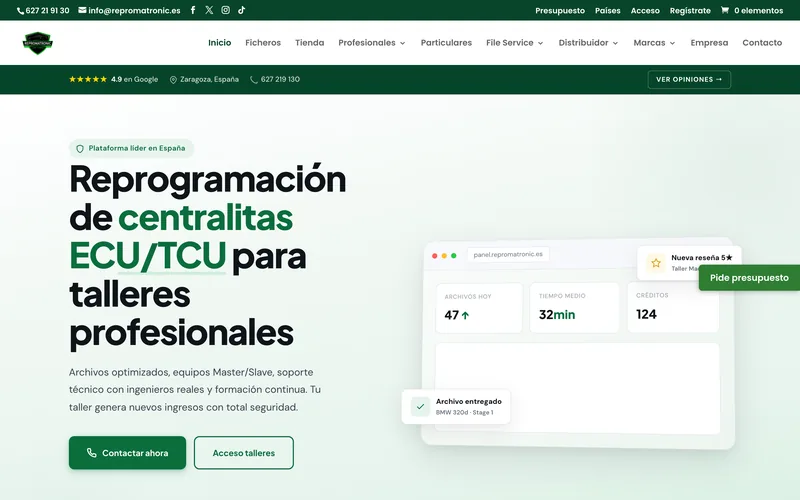This screenshot has width=800, height=500.
Task: Open the Países top link
Action: [x=608, y=11]
